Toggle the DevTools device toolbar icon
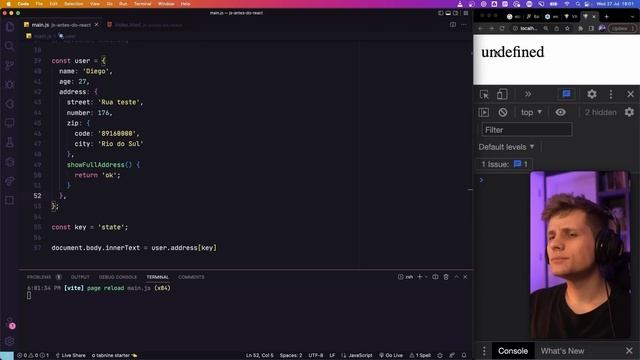The width and height of the screenshot is (640, 360). coord(502,94)
